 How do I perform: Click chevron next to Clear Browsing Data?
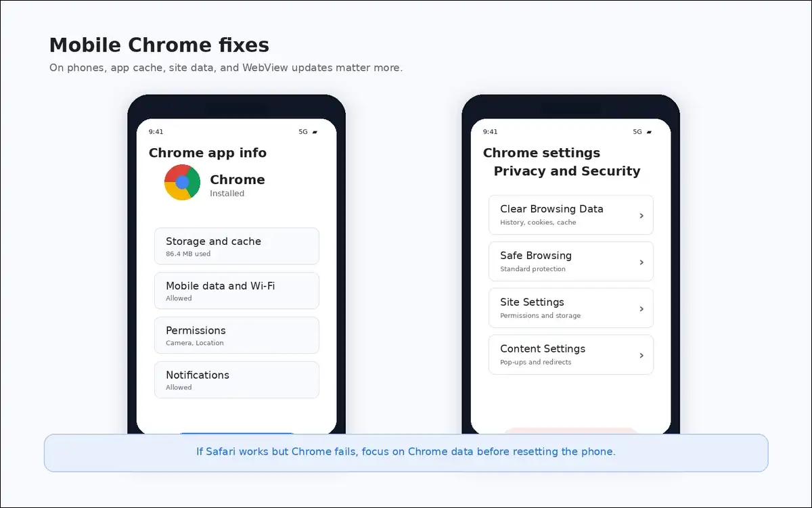641,216
